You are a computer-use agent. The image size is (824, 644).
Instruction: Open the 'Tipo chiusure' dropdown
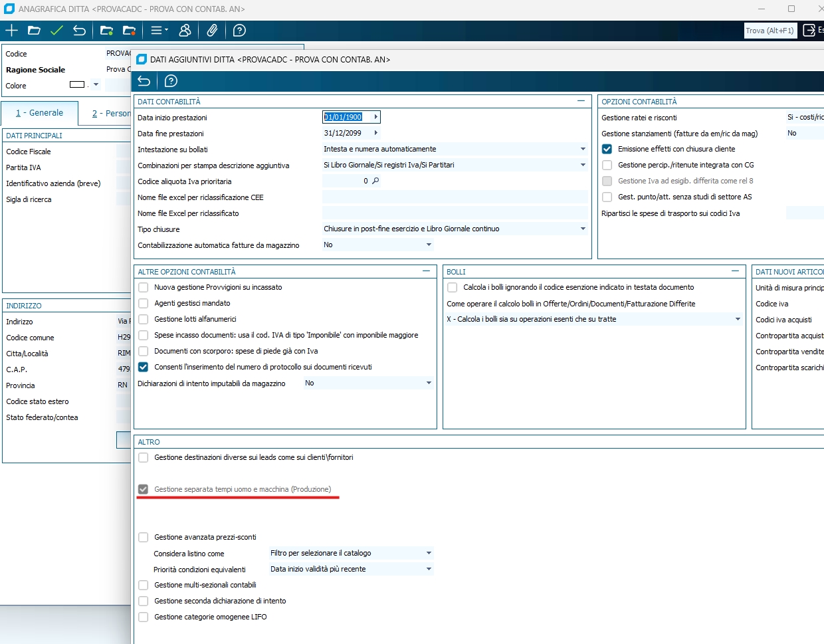click(583, 229)
